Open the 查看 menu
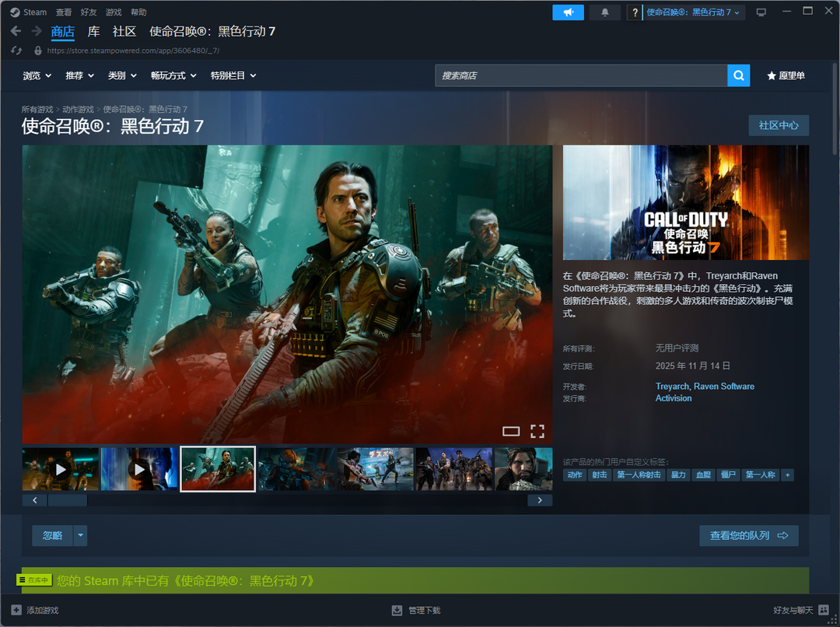The height and width of the screenshot is (627, 840). (x=64, y=12)
